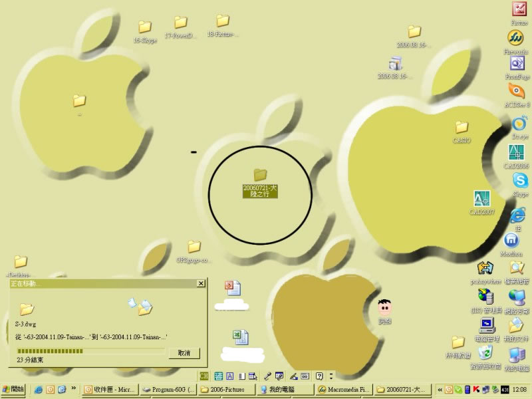This screenshot has height=399, width=532.
Task: Switch to the Program-60G taskbar window
Action: [168, 390]
